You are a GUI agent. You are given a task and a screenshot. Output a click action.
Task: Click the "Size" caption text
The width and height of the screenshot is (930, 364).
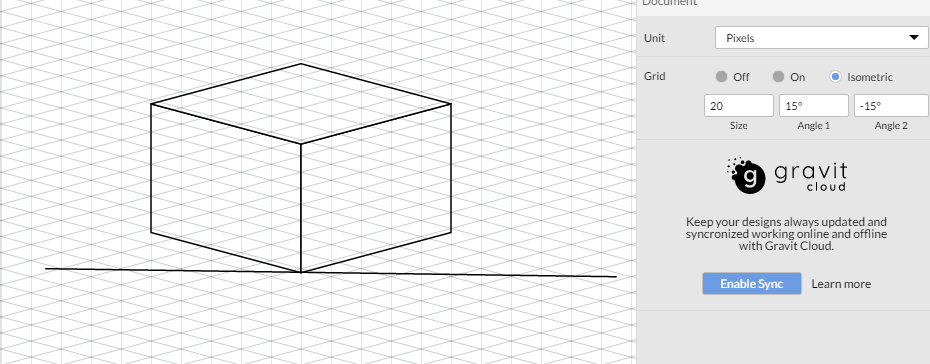[738, 126]
